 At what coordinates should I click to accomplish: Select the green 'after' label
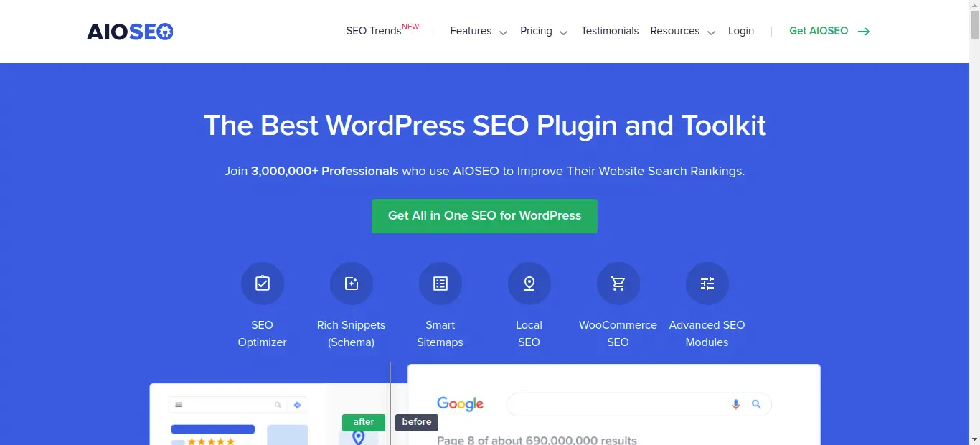pyautogui.click(x=364, y=422)
